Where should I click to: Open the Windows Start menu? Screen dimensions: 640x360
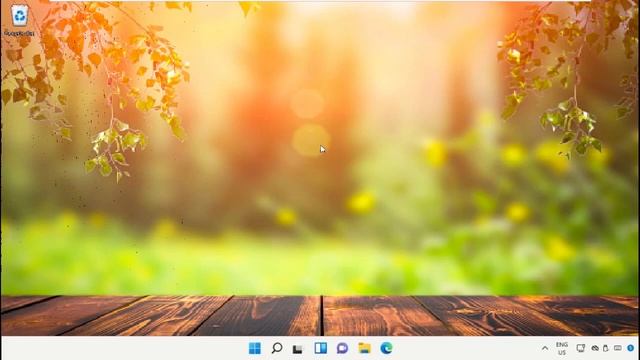(x=255, y=348)
